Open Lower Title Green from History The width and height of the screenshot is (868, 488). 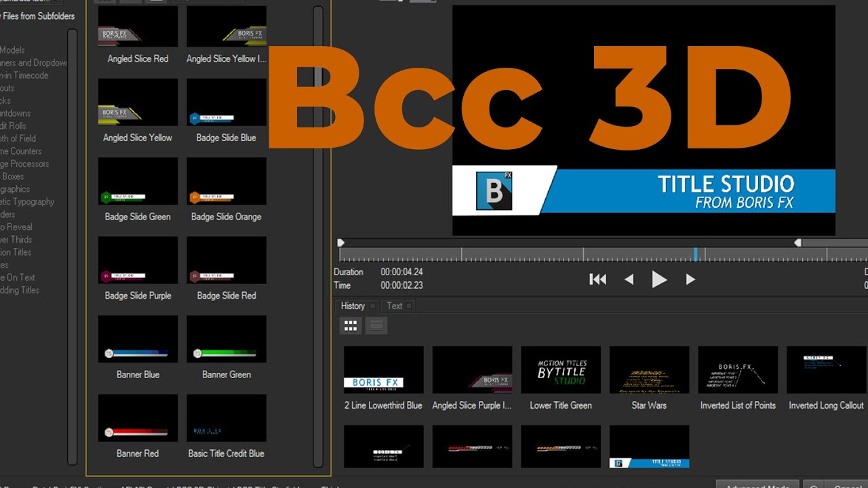pos(561,379)
